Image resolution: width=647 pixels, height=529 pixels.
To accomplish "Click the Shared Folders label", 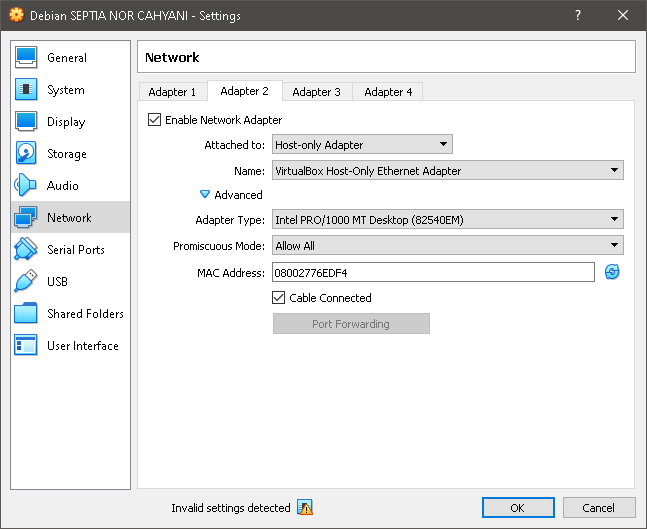I will (x=85, y=314).
